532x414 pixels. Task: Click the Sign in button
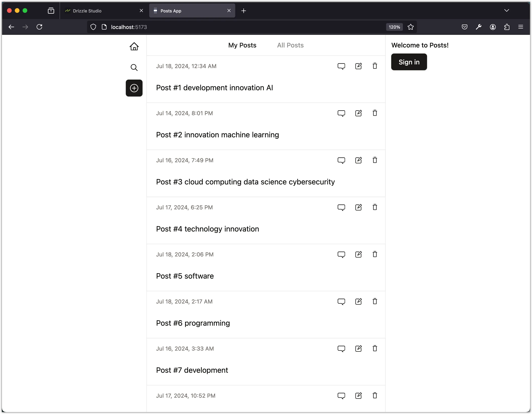pyautogui.click(x=409, y=62)
